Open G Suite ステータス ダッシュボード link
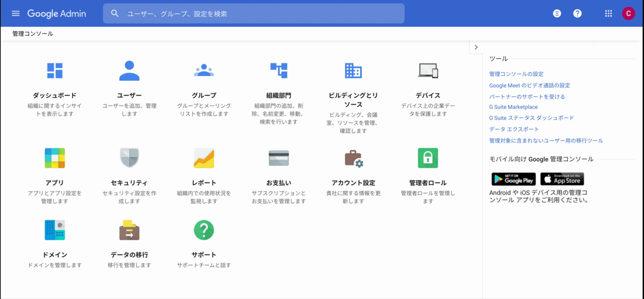This screenshot has height=299, width=644. (532, 118)
